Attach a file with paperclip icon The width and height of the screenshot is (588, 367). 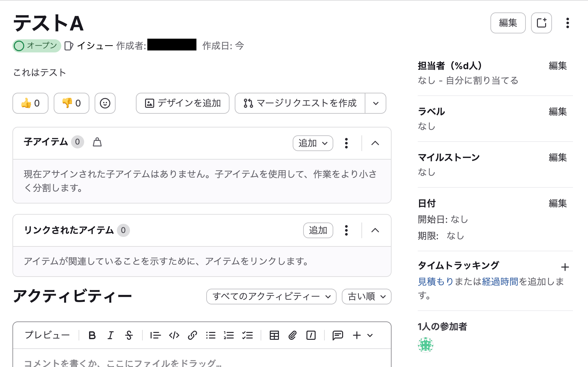(x=292, y=335)
